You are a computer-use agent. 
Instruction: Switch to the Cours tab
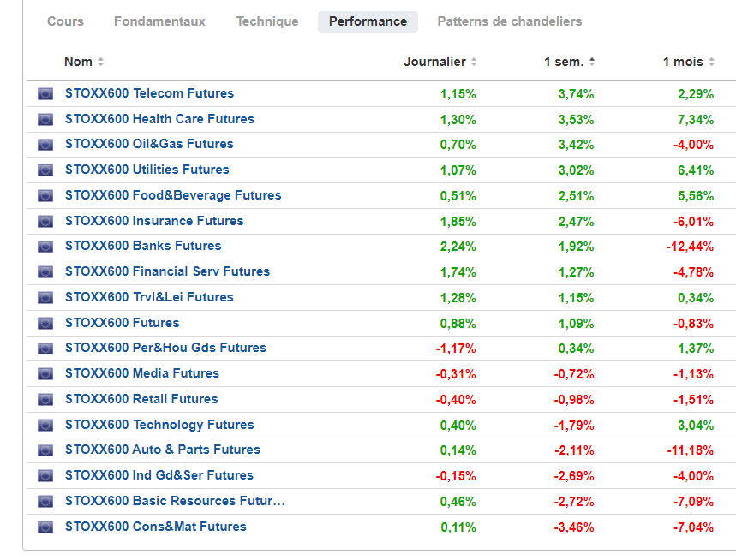click(x=65, y=21)
